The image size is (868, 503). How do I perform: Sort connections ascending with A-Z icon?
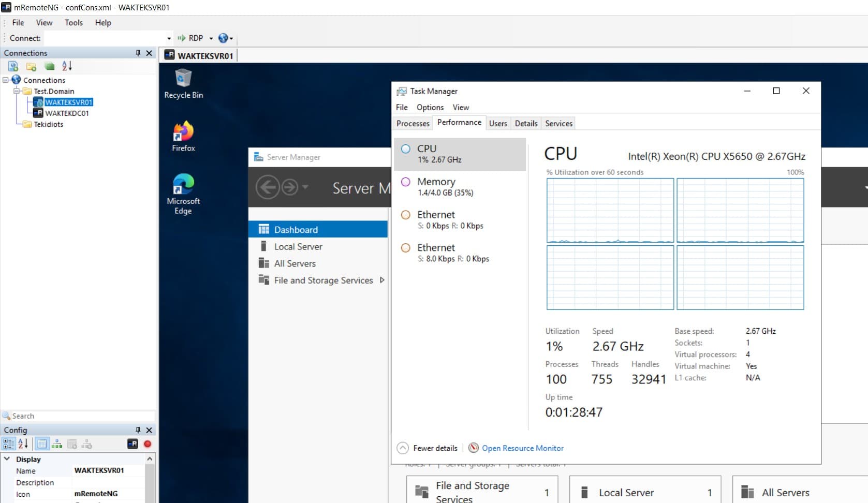pyautogui.click(x=67, y=66)
